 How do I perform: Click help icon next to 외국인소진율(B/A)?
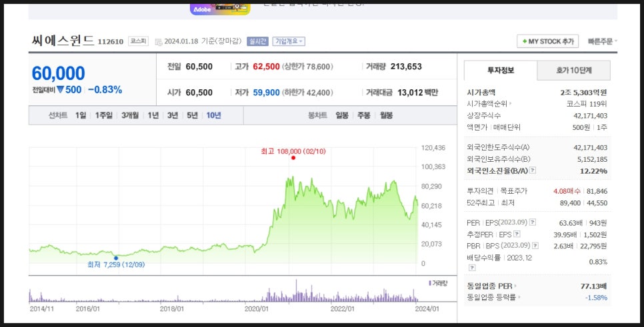[533, 170]
